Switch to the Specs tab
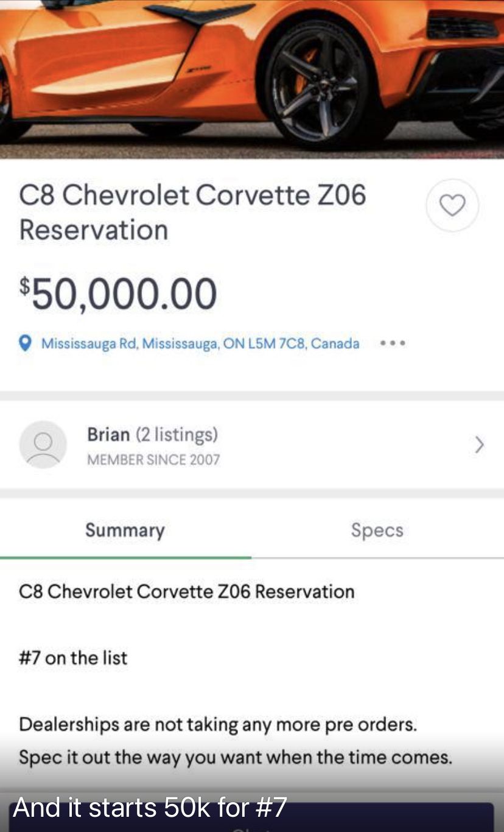504x832 pixels. click(377, 530)
